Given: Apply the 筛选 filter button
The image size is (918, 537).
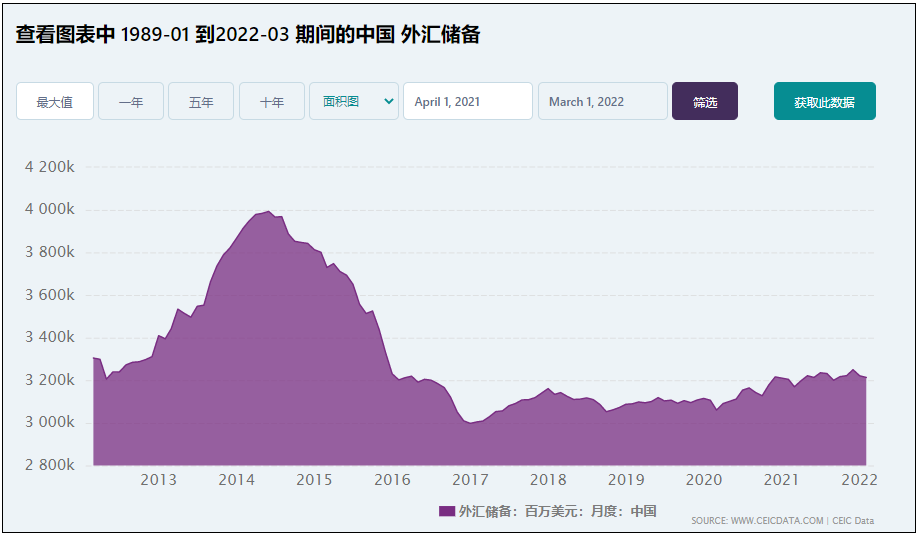Looking at the screenshot, I should coord(705,101).
